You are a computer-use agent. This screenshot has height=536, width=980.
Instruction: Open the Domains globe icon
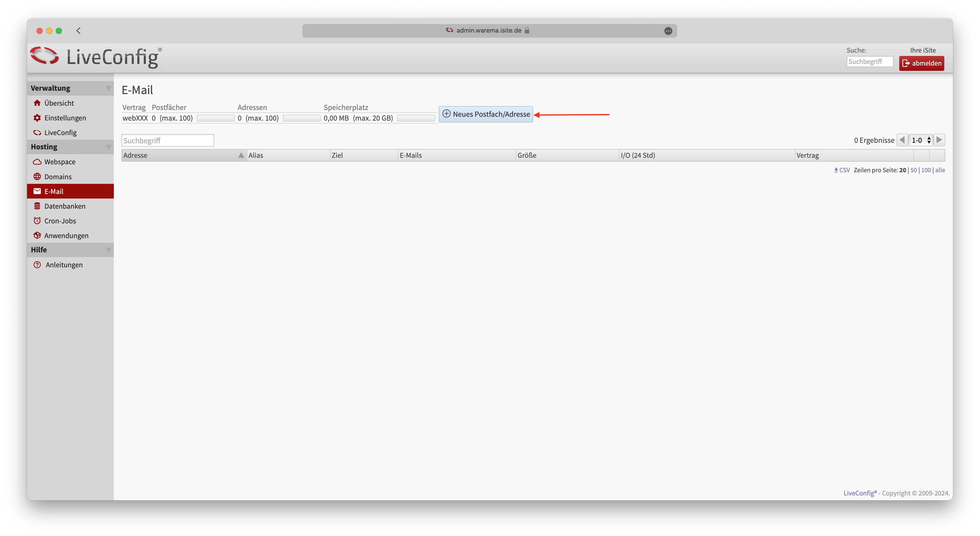pos(37,177)
